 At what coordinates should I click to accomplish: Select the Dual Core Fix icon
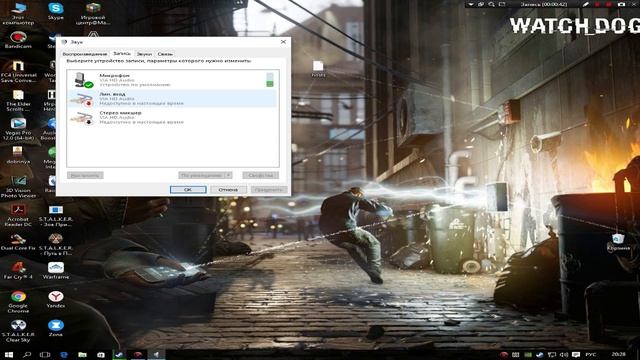point(18,242)
